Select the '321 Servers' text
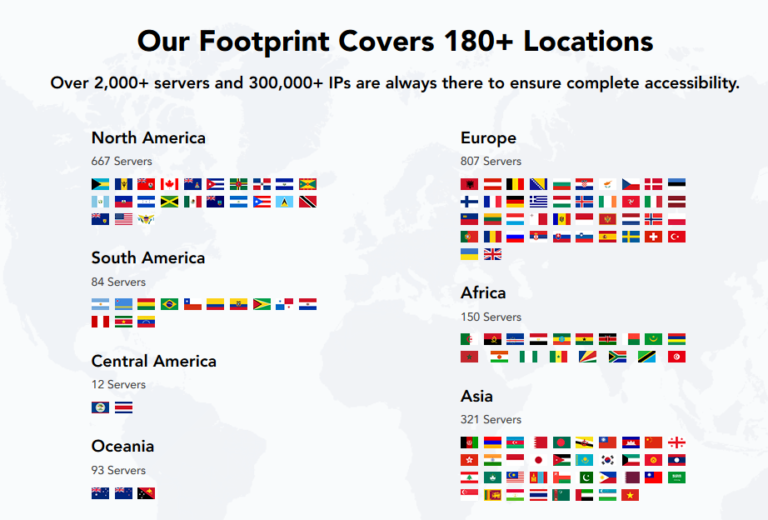Image resolution: width=768 pixels, height=520 pixels. (x=491, y=420)
